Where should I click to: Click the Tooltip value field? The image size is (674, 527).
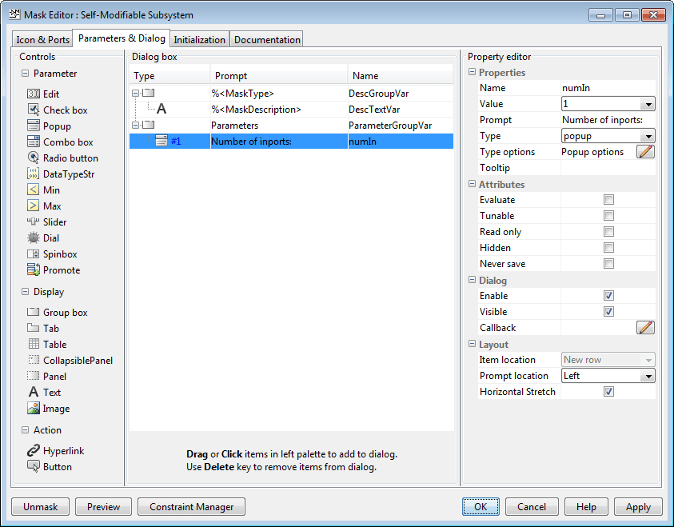(608, 168)
